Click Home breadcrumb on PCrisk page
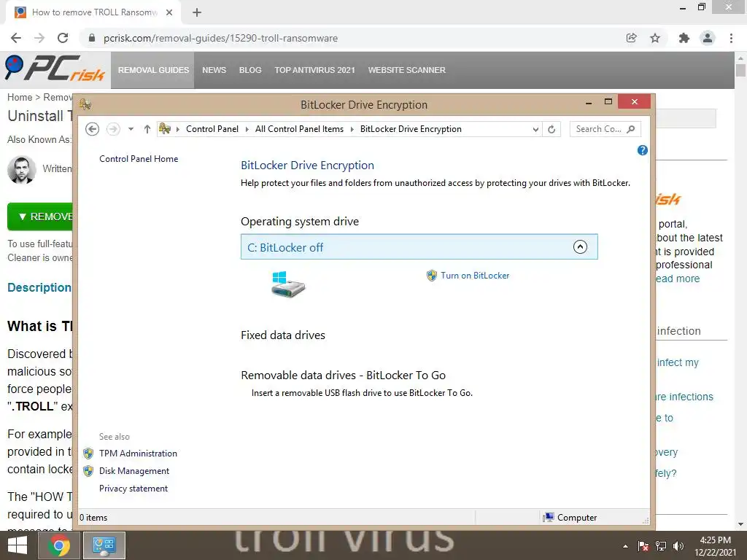This screenshot has width=747, height=560. (20, 97)
